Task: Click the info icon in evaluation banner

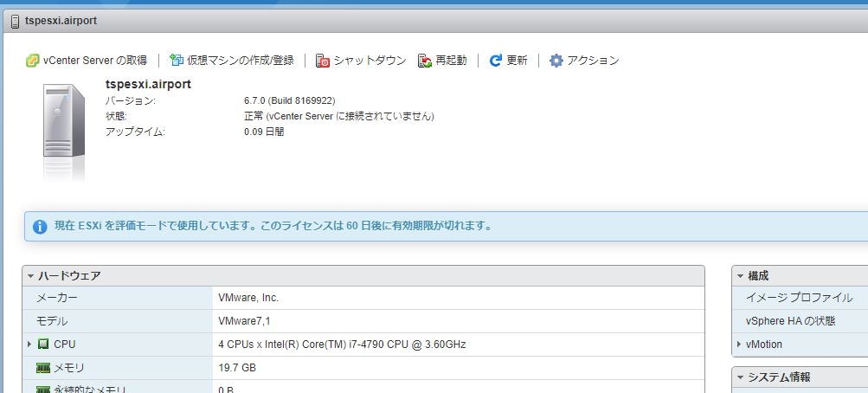Action: click(40, 227)
